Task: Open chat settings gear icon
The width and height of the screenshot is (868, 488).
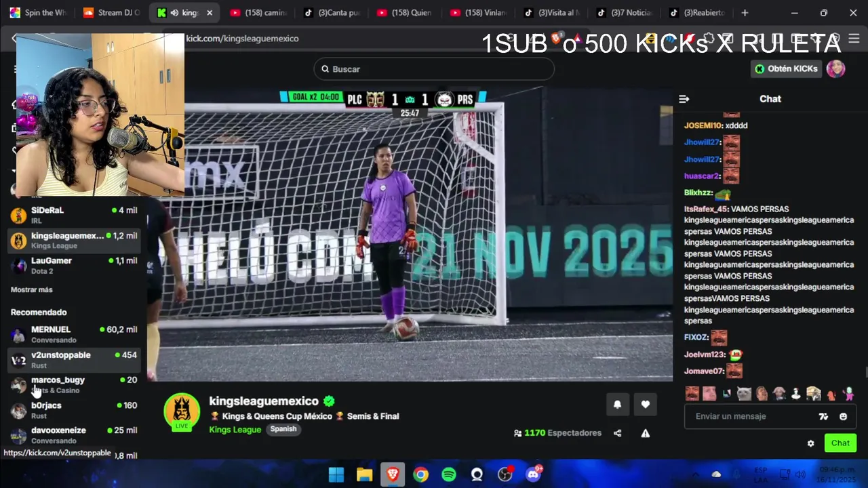Action: click(810, 443)
